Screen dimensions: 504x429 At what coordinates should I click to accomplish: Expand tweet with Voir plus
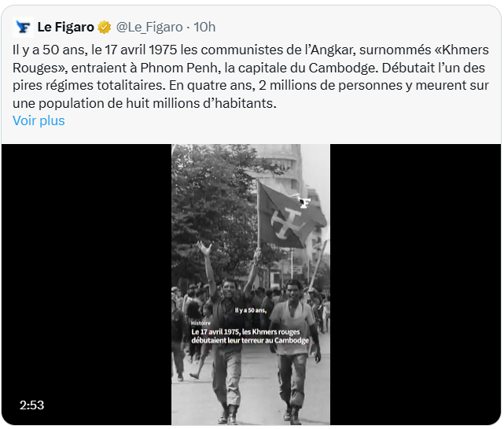[x=39, y=120]
